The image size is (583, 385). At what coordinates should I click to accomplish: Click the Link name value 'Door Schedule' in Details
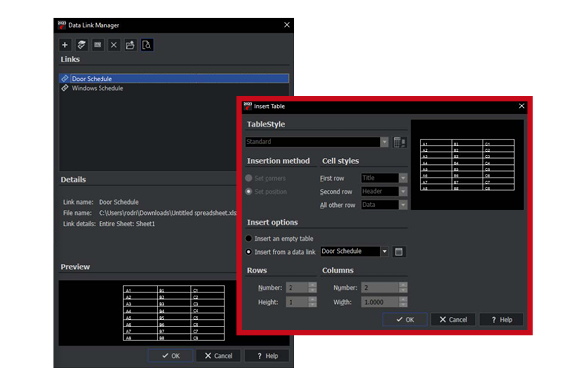[119, 202]
